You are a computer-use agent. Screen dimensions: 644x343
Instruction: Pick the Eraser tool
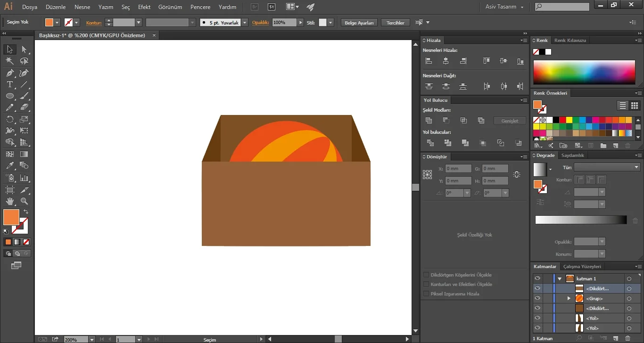24,107
